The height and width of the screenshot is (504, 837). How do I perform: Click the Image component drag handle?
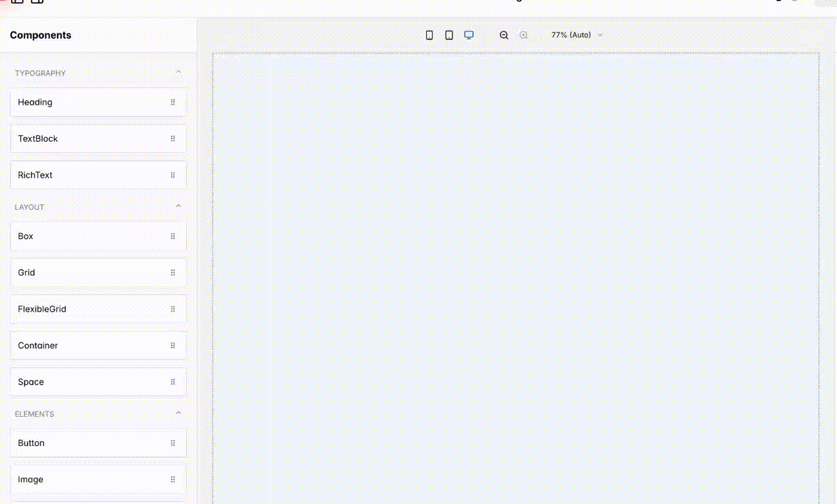pyautogui.click(x=173, y=479)
